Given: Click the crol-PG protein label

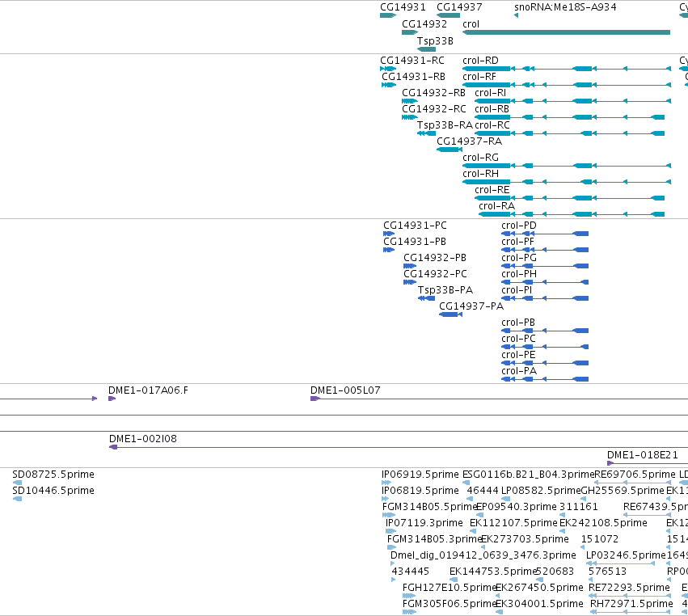Looking at the screenshot, I should click(519, 258).
